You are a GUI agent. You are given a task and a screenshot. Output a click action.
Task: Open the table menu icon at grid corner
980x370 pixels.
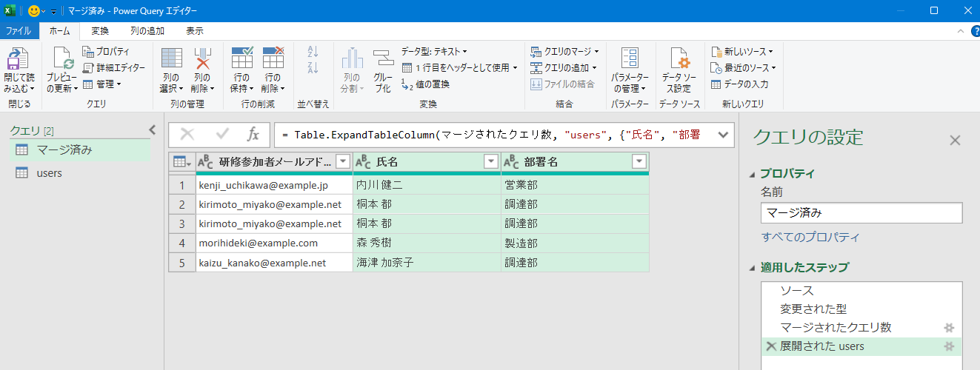[182, 162]
